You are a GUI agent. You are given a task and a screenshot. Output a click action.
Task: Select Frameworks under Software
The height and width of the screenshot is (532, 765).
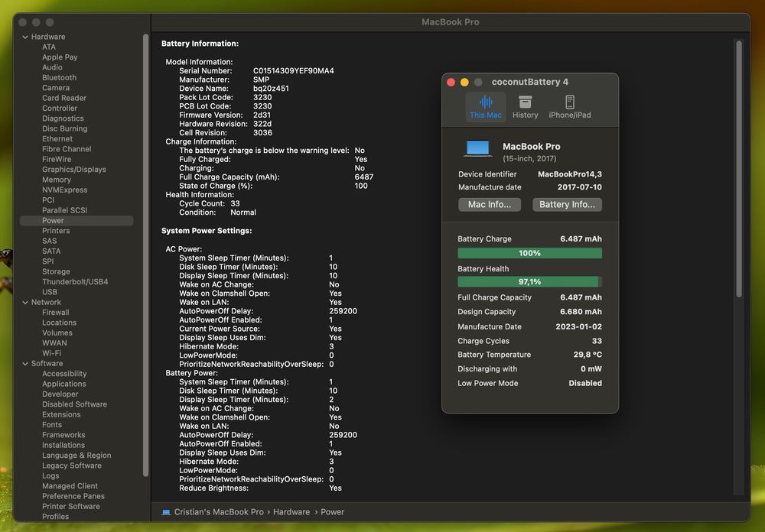(63, 436)
